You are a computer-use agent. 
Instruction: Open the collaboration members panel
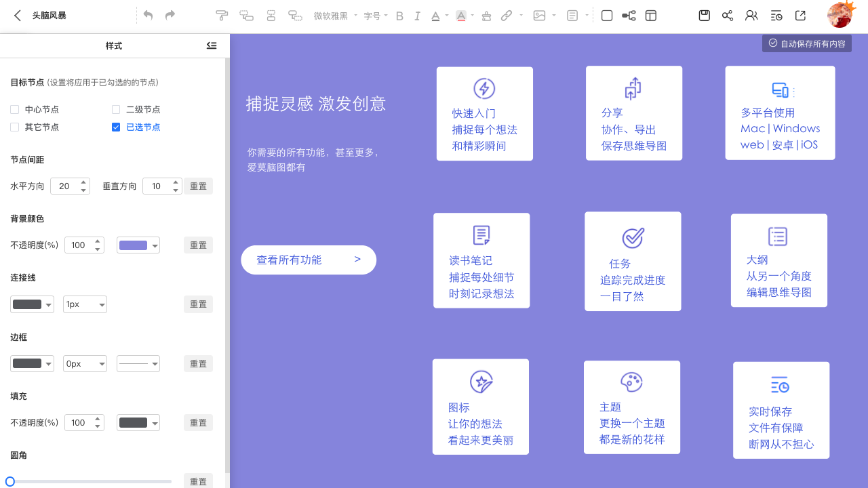pyautogui.click(x=751, y=15)
